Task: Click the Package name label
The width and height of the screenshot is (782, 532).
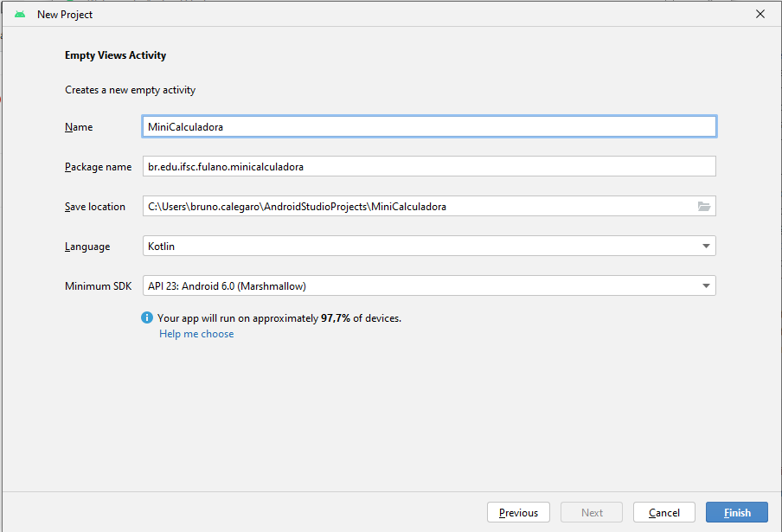Action: coord(98,167)
